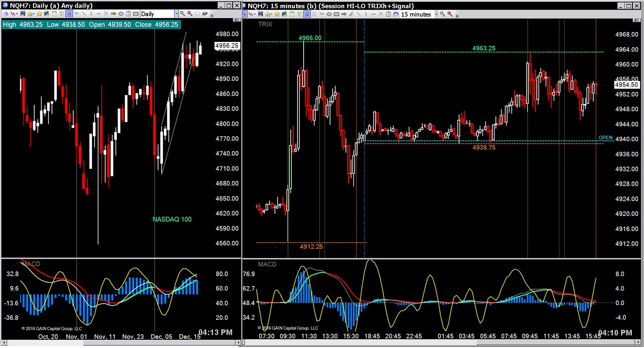Select rectangle tool in Daily chart toolbar

[136, 14]
